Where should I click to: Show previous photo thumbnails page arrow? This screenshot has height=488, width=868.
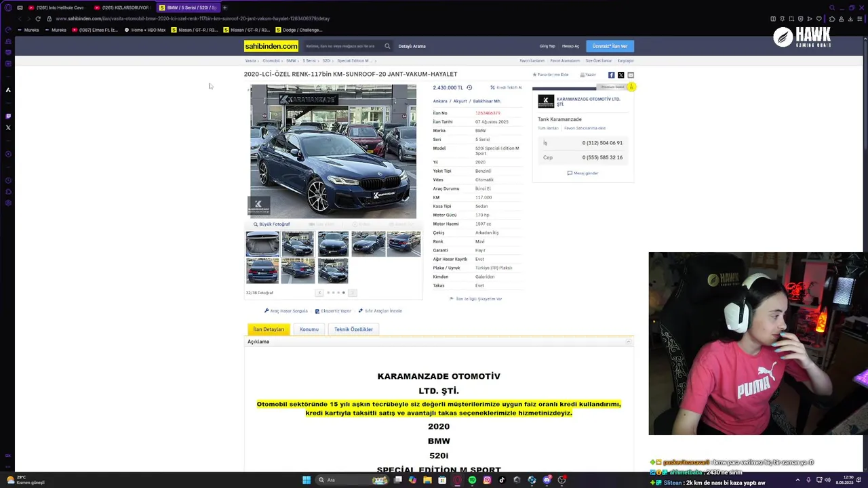click(x=319, y=293)
